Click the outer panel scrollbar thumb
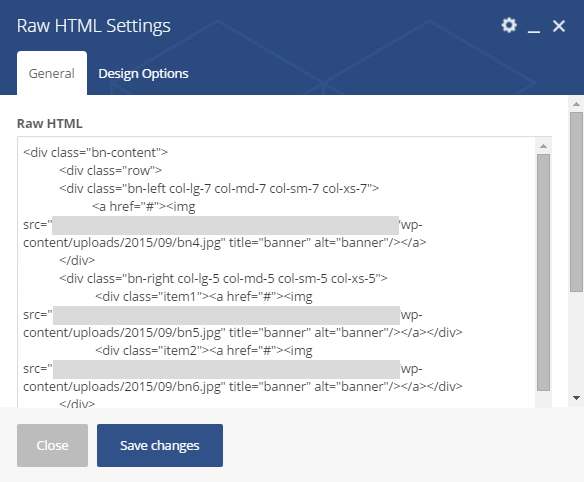The width and height of the screenshot is (584, 482). pyautogui.click(x=576, y=202)
